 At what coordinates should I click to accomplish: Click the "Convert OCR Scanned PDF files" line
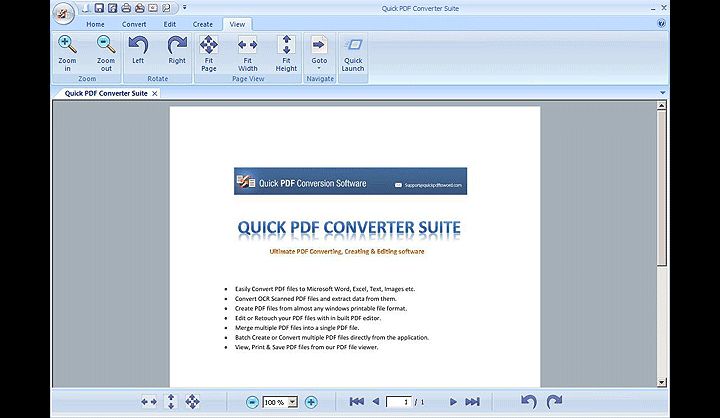pos(315,299)
